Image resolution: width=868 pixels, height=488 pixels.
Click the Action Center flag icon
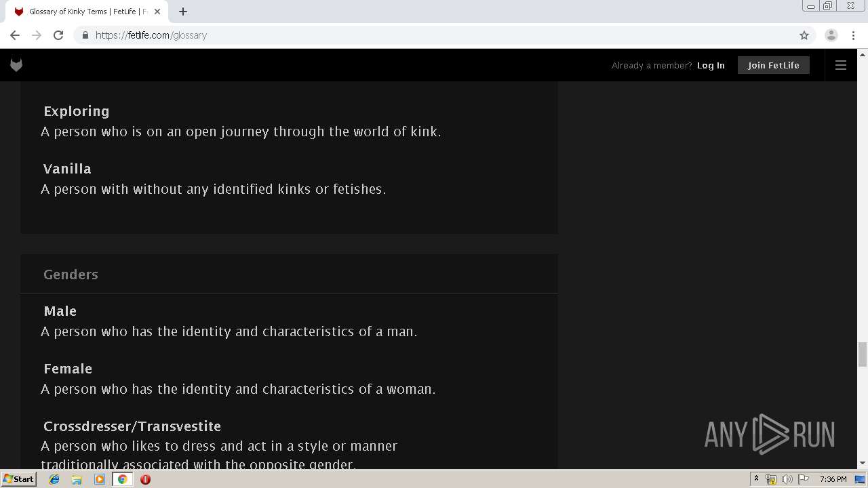click(x=804, y=479)
